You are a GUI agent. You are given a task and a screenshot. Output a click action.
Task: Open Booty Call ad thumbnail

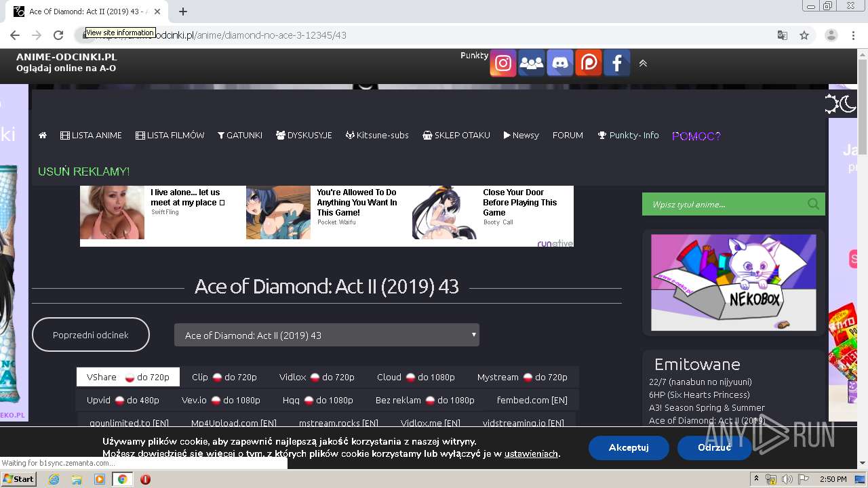(444, 212)
